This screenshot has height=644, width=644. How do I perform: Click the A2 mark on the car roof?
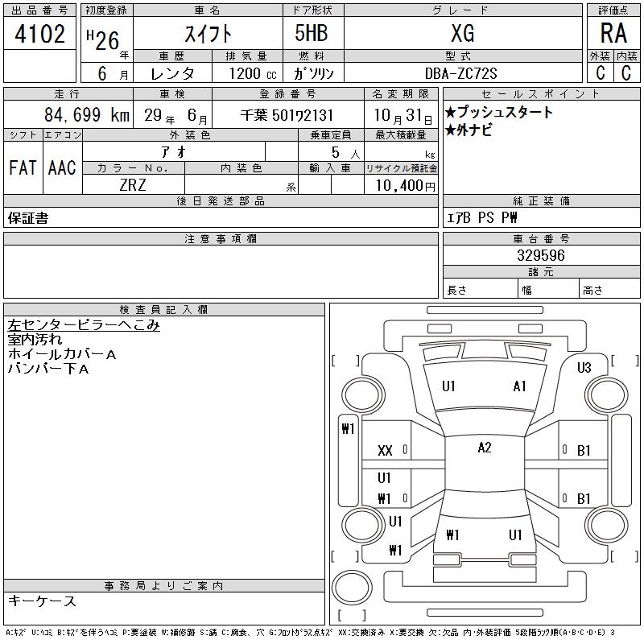click(x=484, y=448)
